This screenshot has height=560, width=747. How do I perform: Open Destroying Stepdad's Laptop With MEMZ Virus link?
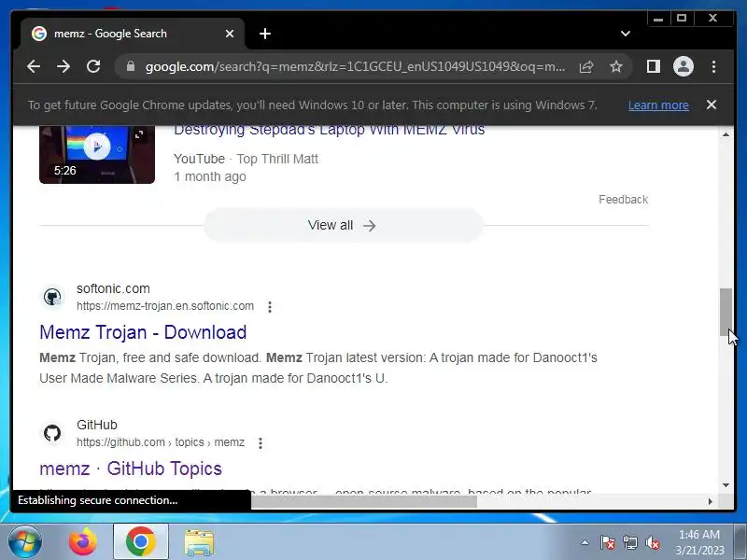click(330, 130)
